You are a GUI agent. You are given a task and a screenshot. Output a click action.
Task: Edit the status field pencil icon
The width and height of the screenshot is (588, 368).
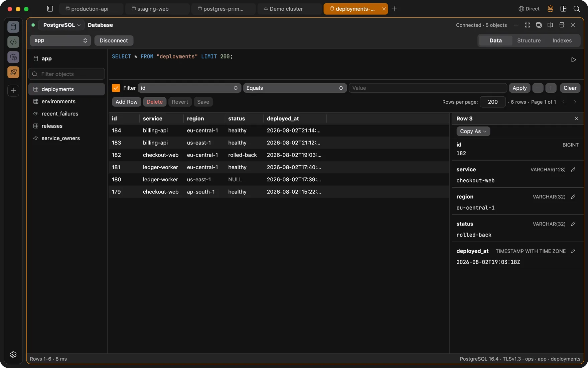(573, 224)
